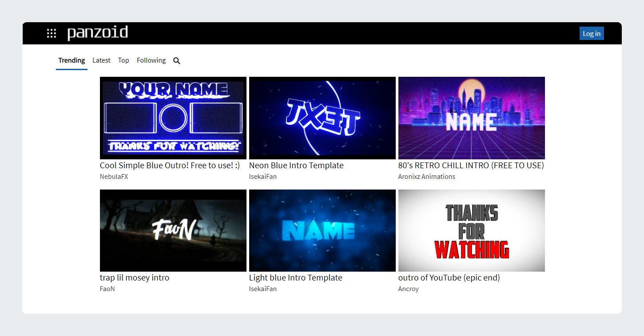Open author IsekaiFan under Neon Blue Intro Template
The image size is (644, 336).
[263, 177]
